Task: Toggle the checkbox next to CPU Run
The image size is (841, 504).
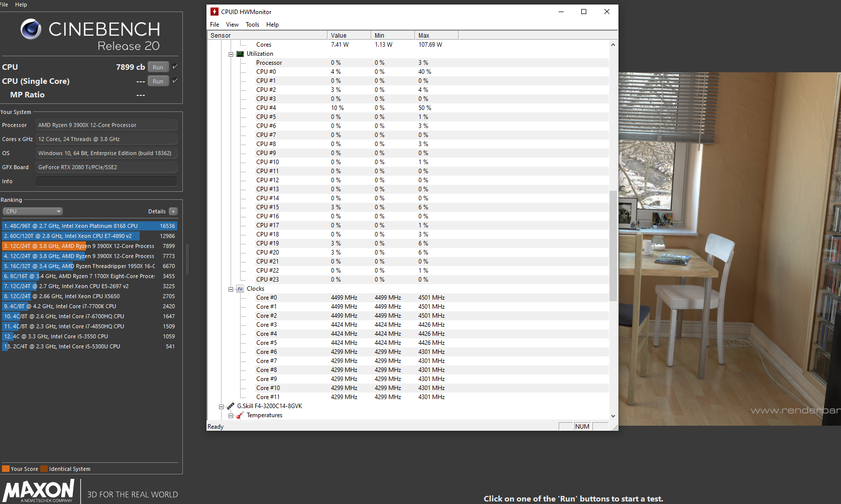Action: pos(175,67)
